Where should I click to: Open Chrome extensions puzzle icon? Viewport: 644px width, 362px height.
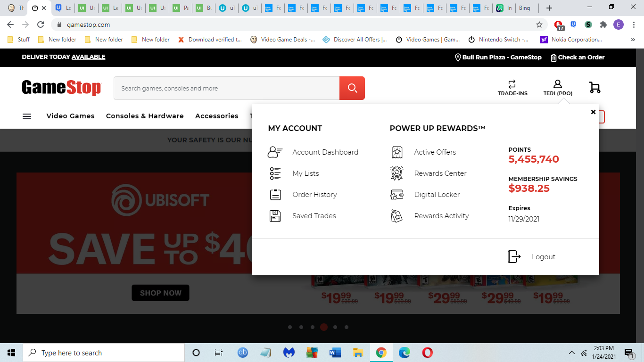[x=603, y=25]
